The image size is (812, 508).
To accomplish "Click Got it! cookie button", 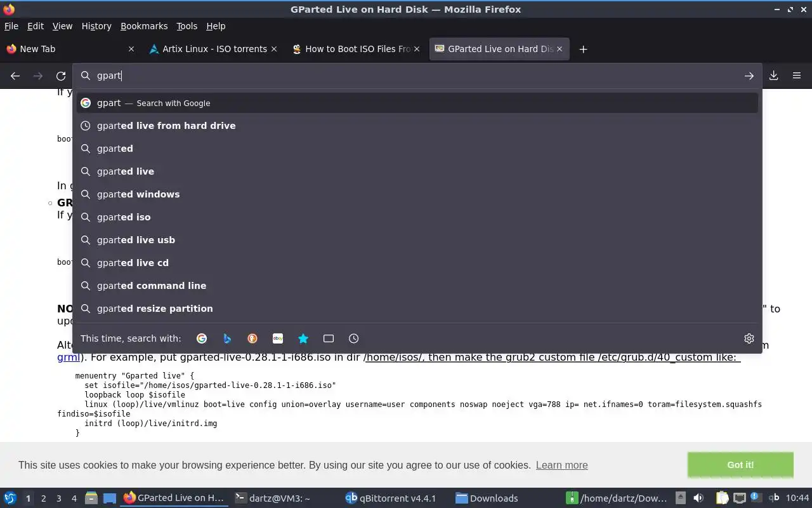I will click(x=740, y=465).
